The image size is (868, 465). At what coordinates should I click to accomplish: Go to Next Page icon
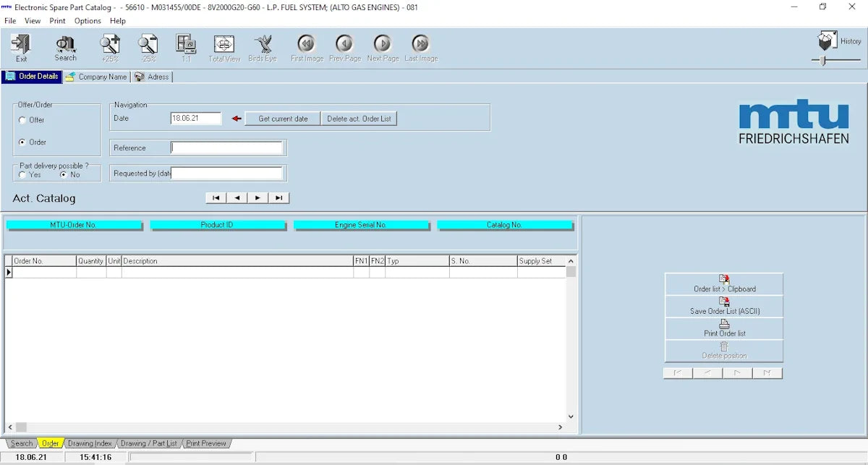(383, 45)
